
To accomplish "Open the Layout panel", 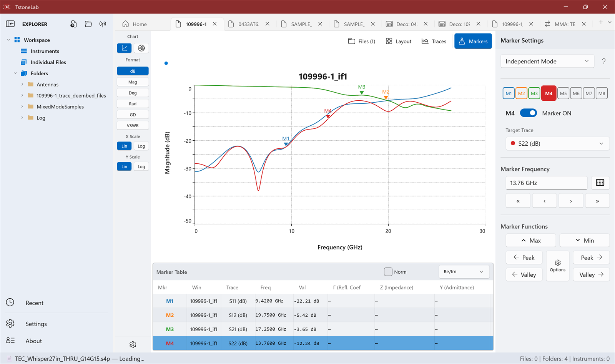I will [399, 41].
